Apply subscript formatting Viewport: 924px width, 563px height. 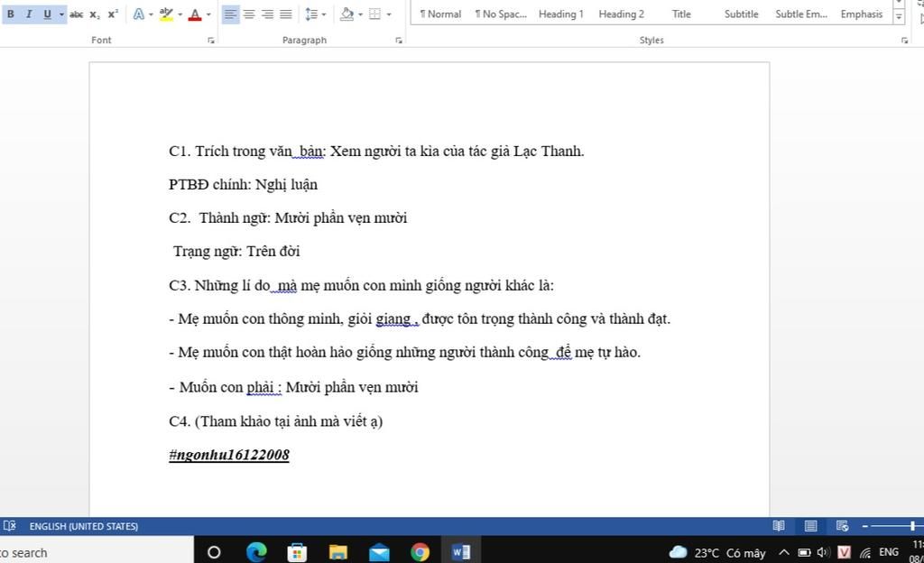click(95, 14)
